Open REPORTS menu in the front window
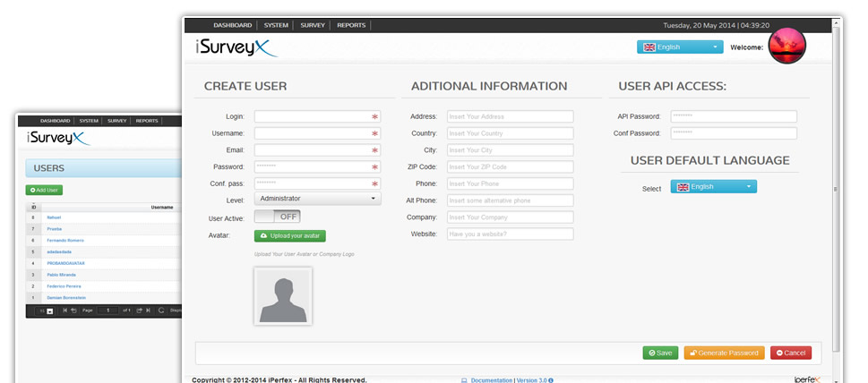Viewport: 868px width, 383px height. pos(351,25)
